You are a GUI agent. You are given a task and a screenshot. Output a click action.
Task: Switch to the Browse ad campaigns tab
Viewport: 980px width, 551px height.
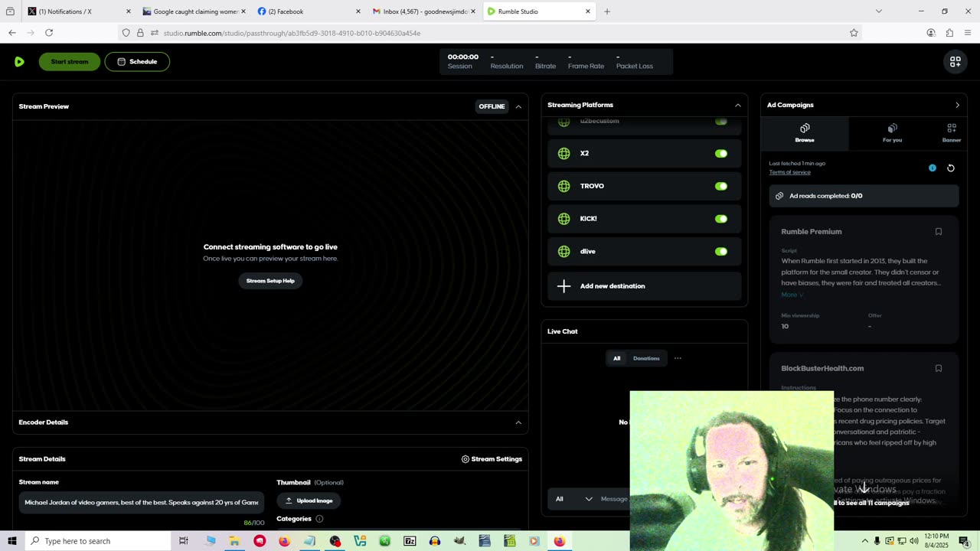[805, 132]
